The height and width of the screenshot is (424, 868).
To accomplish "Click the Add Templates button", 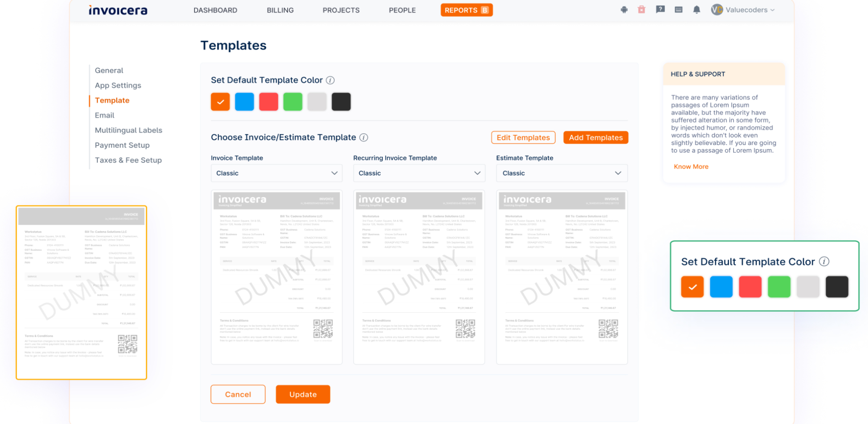I will tap(595, 137).
